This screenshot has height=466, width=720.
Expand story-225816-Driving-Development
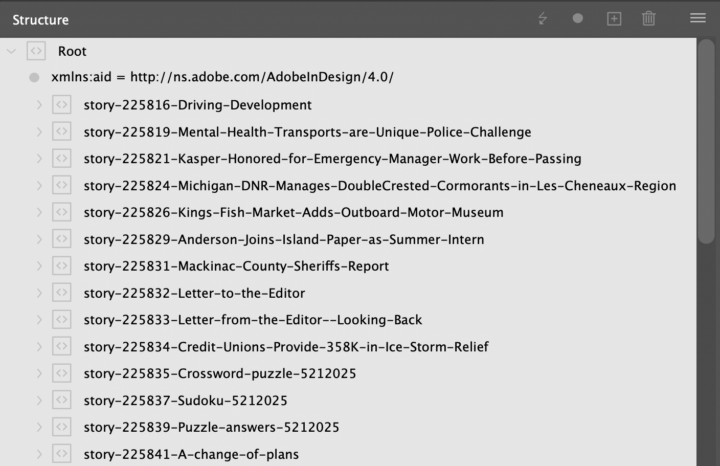(39, 105)
